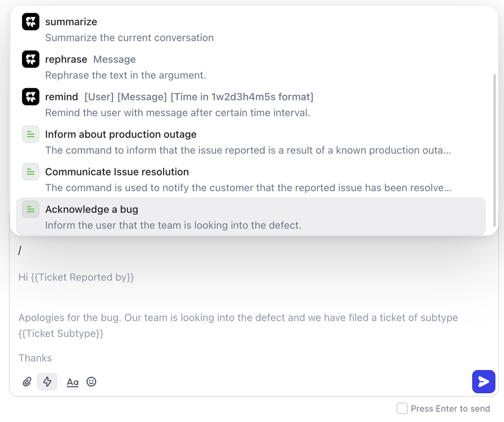
Task: Click the production outage snippet icon
Action: click(31, 134)
